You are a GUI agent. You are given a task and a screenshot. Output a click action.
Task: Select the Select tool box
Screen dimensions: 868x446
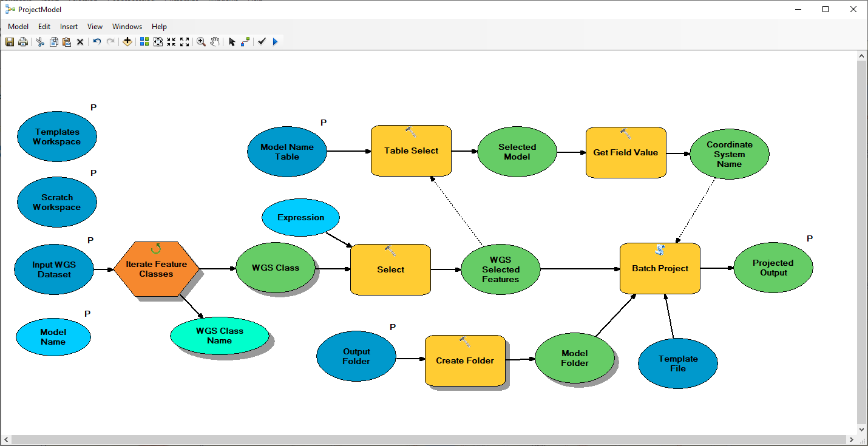coord(391,269)
